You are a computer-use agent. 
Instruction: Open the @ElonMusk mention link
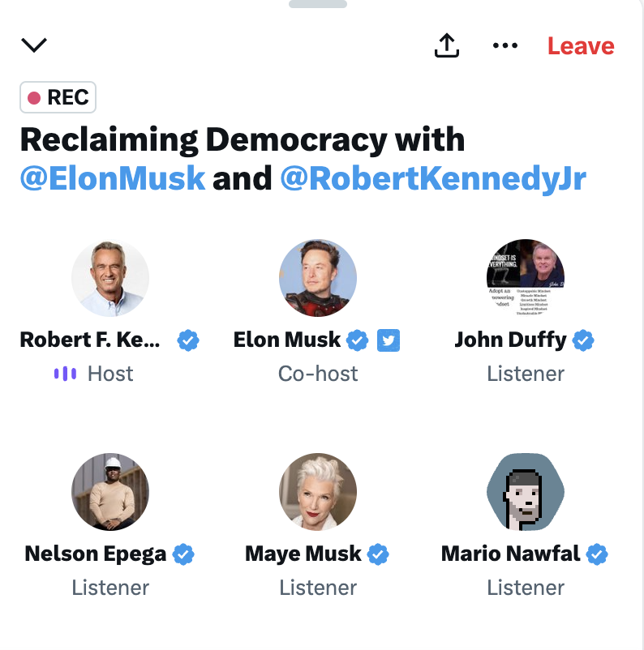coord(113,177)
